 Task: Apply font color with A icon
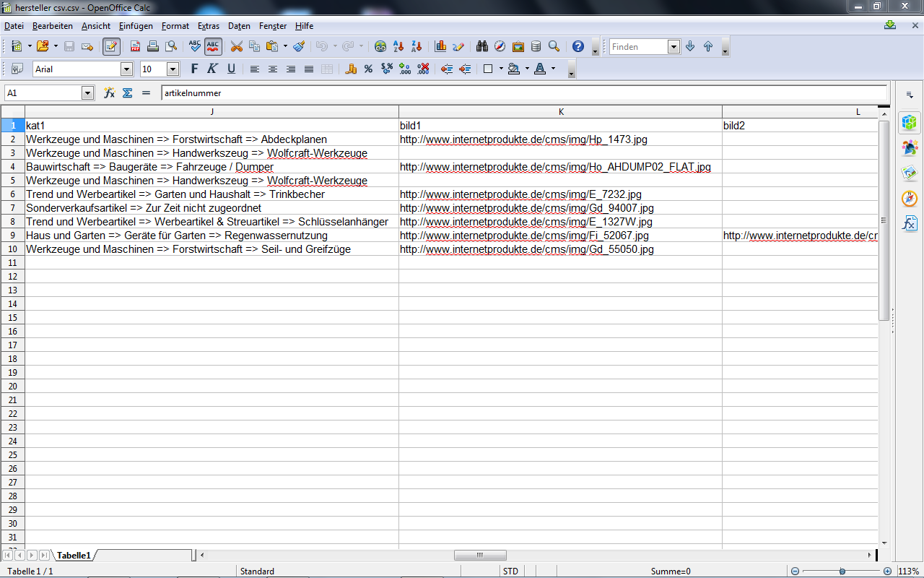[x=540, y=69]
